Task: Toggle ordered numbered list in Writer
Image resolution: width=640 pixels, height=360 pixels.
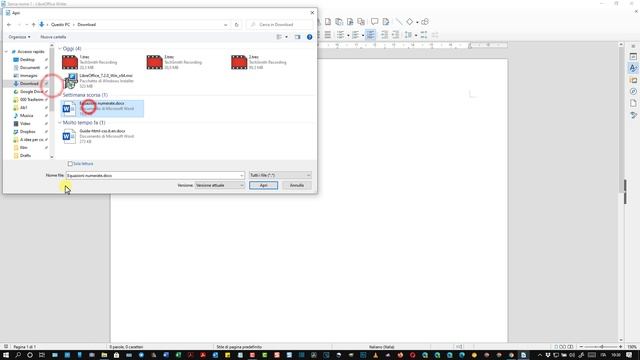Action: point(356,35)
